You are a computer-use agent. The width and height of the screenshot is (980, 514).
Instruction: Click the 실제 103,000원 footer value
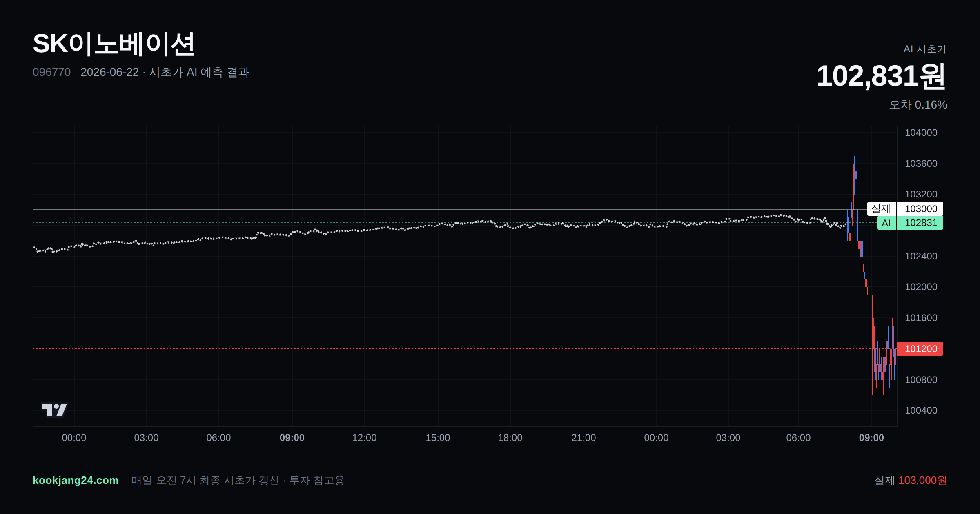coord(911,480)
